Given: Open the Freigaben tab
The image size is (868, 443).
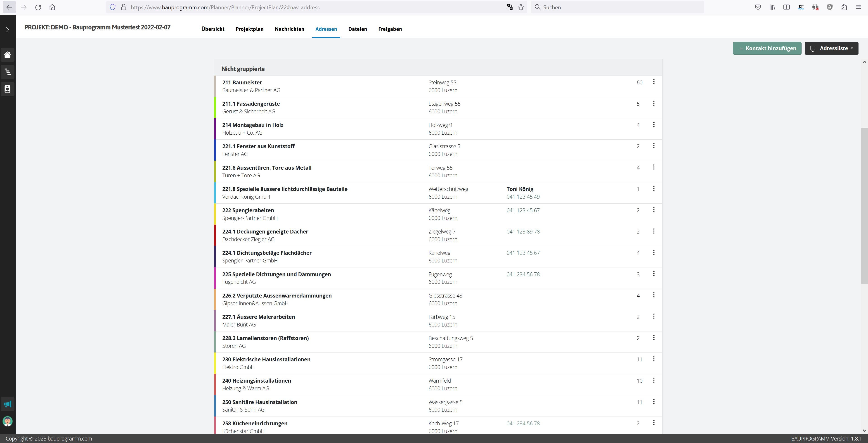Looking at the screenshot, I should [390, 29].
